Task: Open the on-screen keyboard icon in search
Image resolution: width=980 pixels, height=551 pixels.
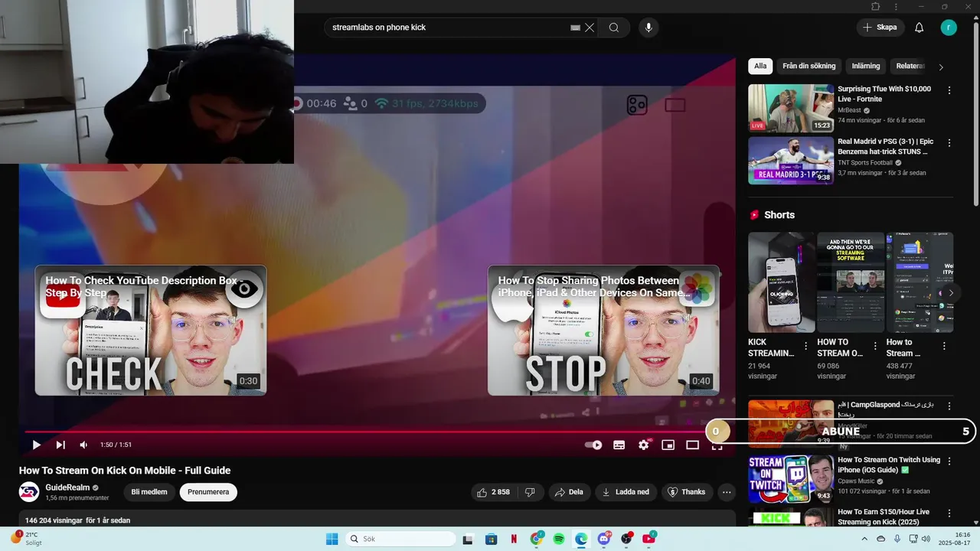Action: click(575, 28)
